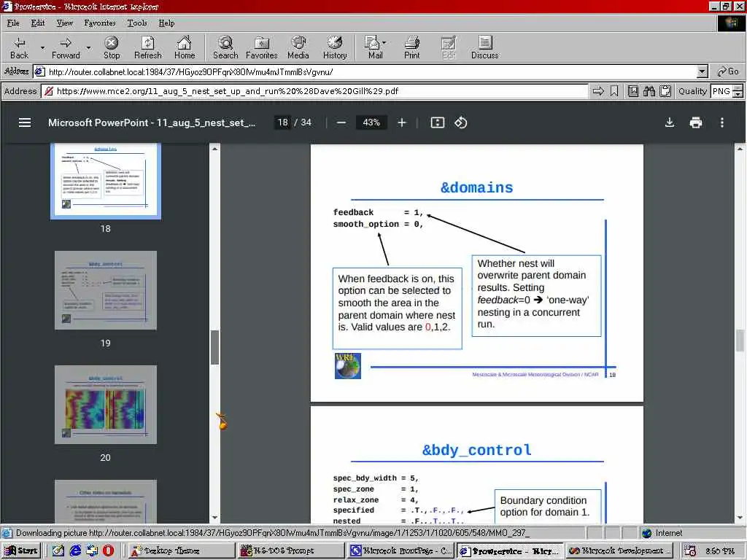
Task: Refresh the current page
Action: point(147,47)
